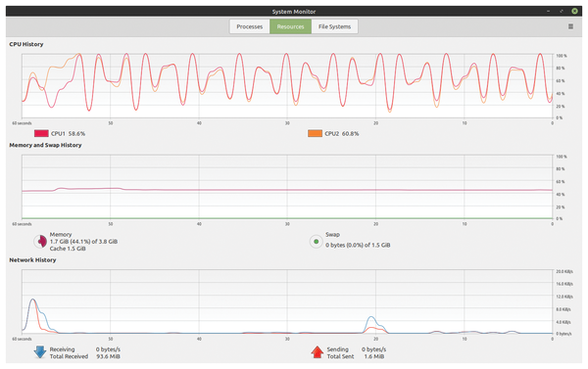Screen dimensions: 588x369
Task: Minimize the System Monitor window
Action: tap(548, 11)
